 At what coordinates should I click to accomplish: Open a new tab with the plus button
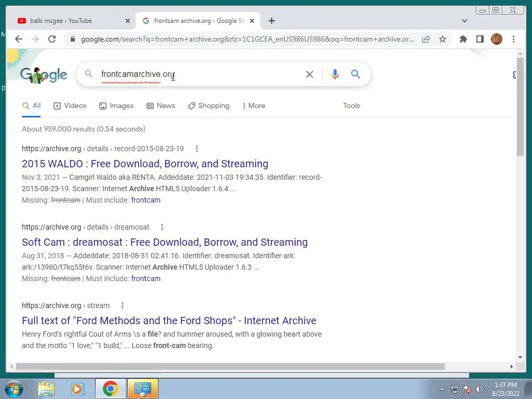(271, 21)
